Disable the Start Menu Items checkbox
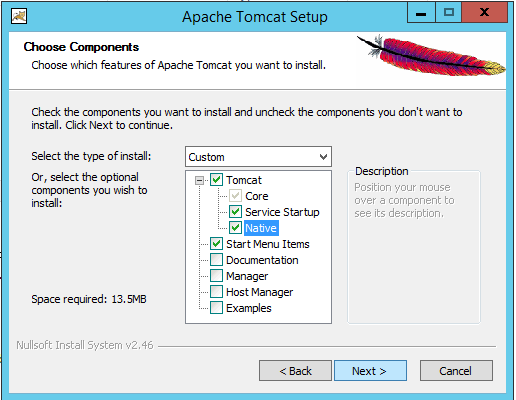The width and height of the screenshot is (516, 400). point(216,244)
